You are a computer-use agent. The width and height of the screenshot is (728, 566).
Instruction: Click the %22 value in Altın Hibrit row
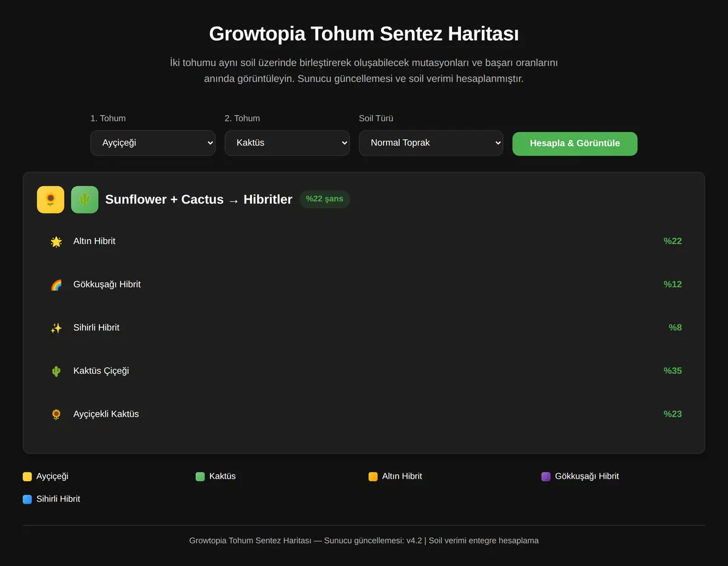click(673, 241)
